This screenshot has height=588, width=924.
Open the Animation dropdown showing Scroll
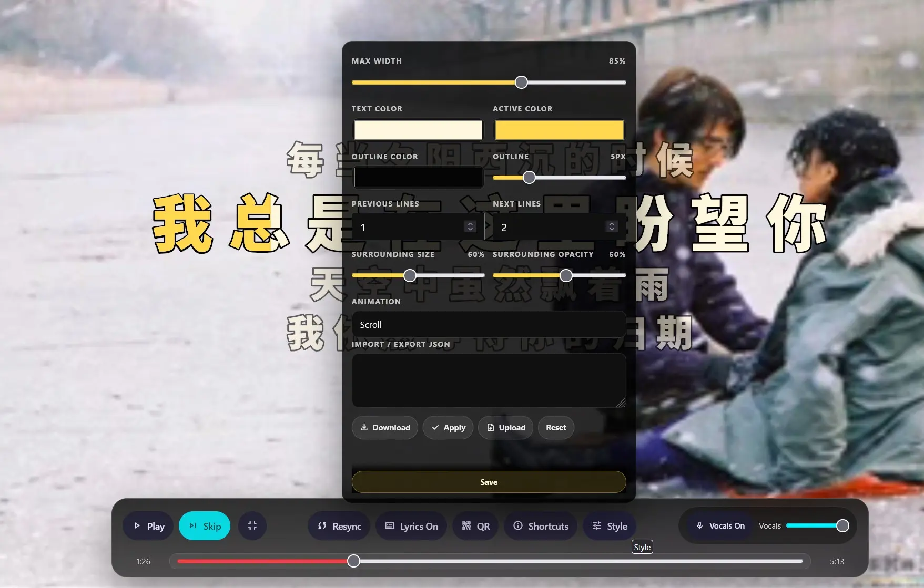pos(489,325)
